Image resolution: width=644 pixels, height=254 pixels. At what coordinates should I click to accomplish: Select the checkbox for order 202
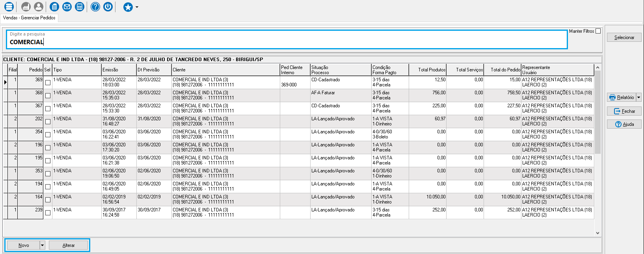pyautogui.click(x=48, y=122)
